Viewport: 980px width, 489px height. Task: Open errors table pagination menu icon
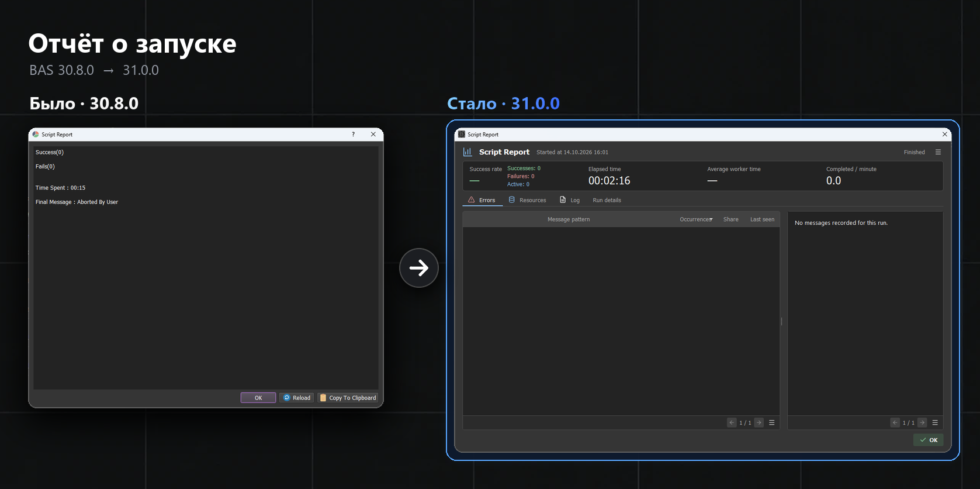coord(771,422)
